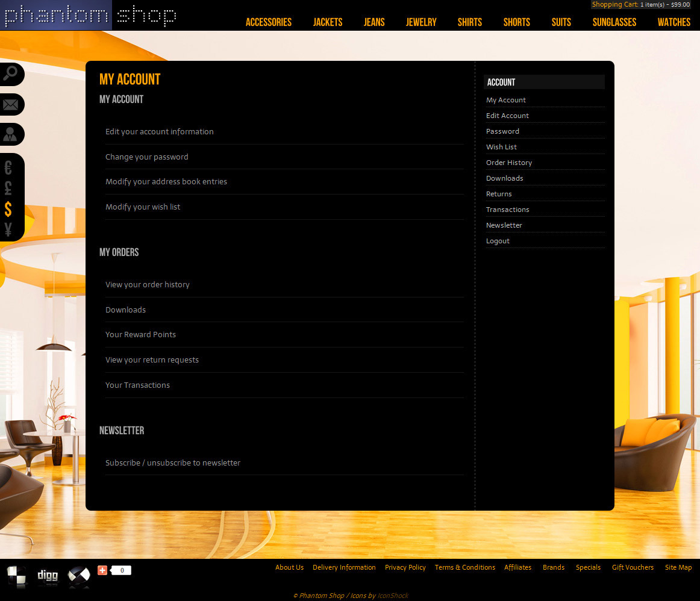This screenshot has width=700, height=601.
Task: Open the Accessories category
Action: [268, 22]
